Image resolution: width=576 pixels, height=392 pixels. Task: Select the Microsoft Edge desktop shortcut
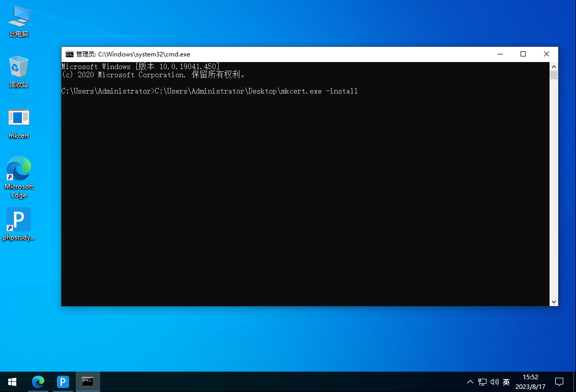point(19,177)
